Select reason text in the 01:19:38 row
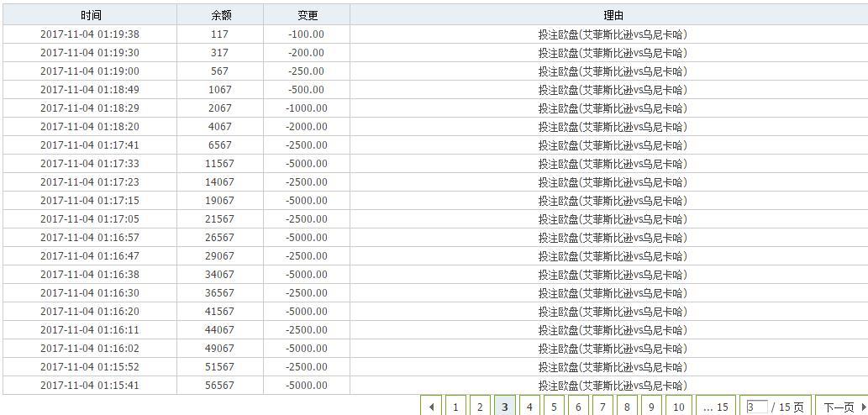Image resolution: width=868 pixels, height=415 pixels. (613, 34)
